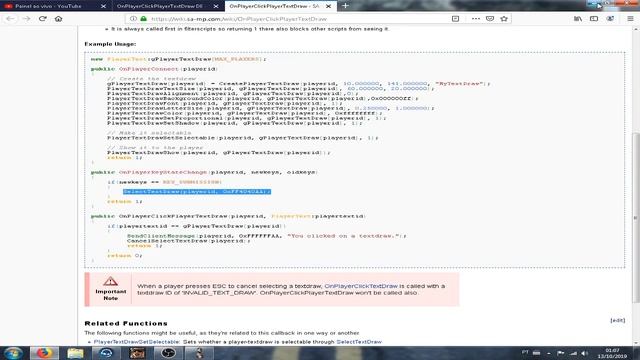The width and height of the screenshot is (640, 360).
Task: Open the Firefox account icon
Action: 610,19
